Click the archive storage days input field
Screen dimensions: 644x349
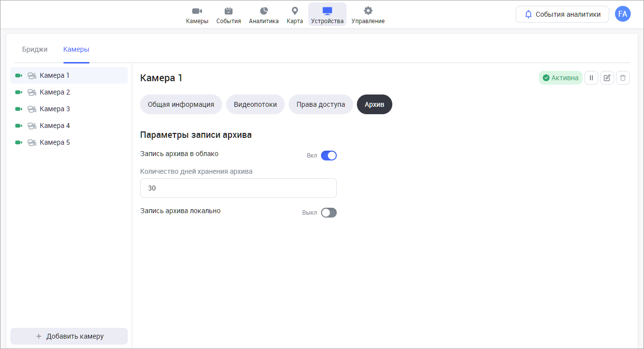[x=238, y=188]
